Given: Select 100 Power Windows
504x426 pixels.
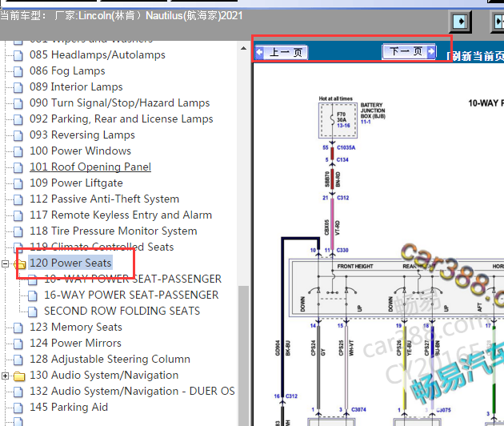Looking at the screenshot, I should 80,151.
